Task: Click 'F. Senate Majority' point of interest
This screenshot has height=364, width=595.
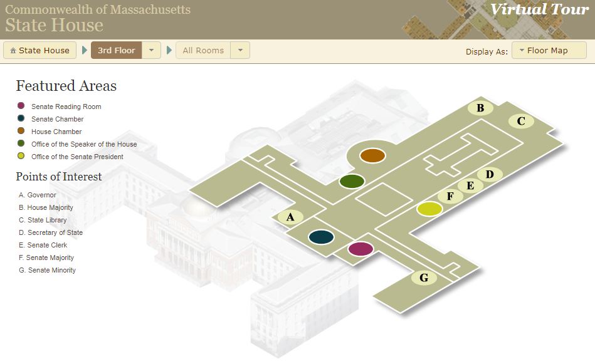Action: pos(46,257)
